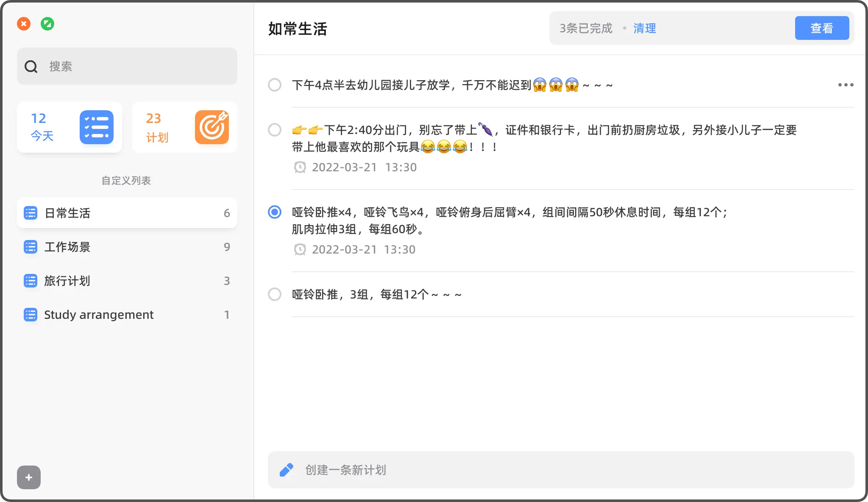Image resolution: width=868 pixels, height=502 pixels.
Task: Click the pencil icon for new plan
Action: (x=287, y=470)
